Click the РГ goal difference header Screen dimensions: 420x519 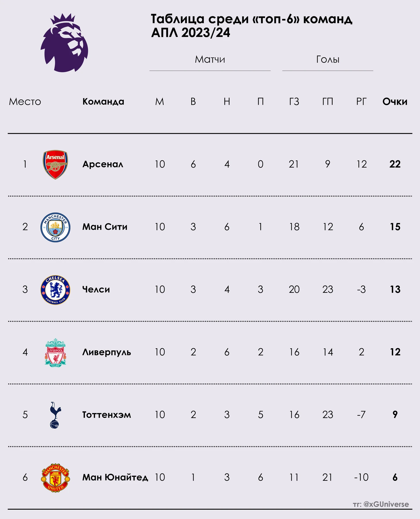[x=362, y=102]
